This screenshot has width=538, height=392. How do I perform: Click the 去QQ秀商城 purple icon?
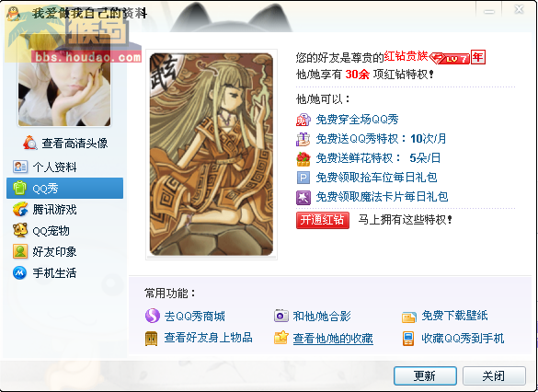[153, 316]
